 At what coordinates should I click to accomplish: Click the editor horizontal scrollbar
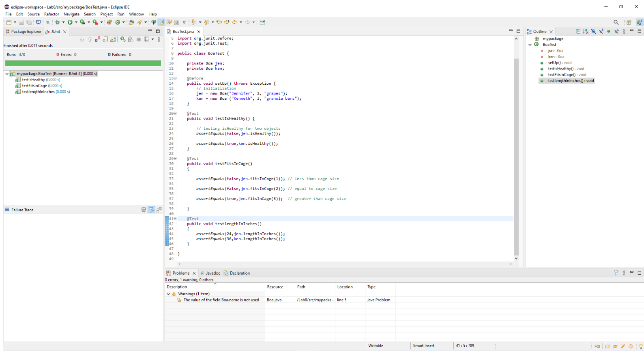click(344, 264)
